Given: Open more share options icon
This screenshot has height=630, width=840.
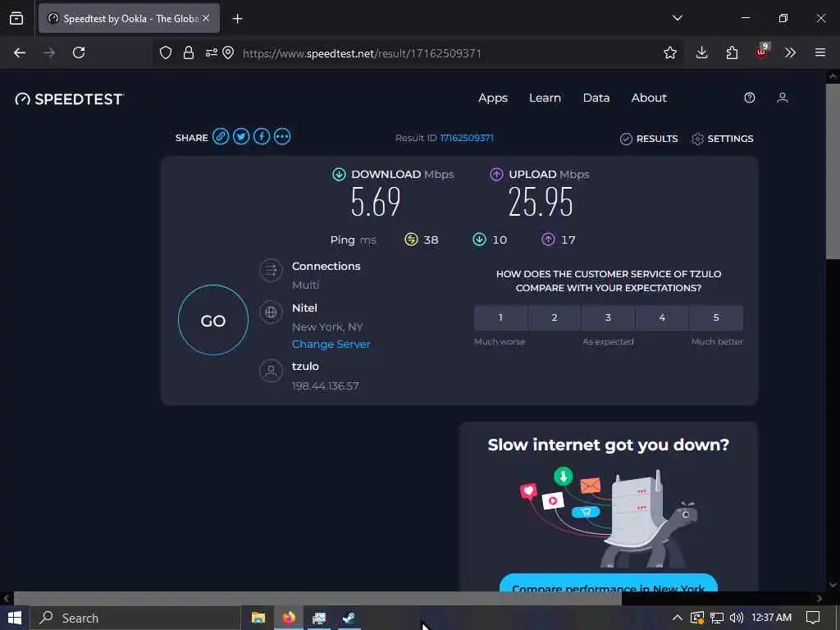Looking at the screenshot, I should (282, 137).
